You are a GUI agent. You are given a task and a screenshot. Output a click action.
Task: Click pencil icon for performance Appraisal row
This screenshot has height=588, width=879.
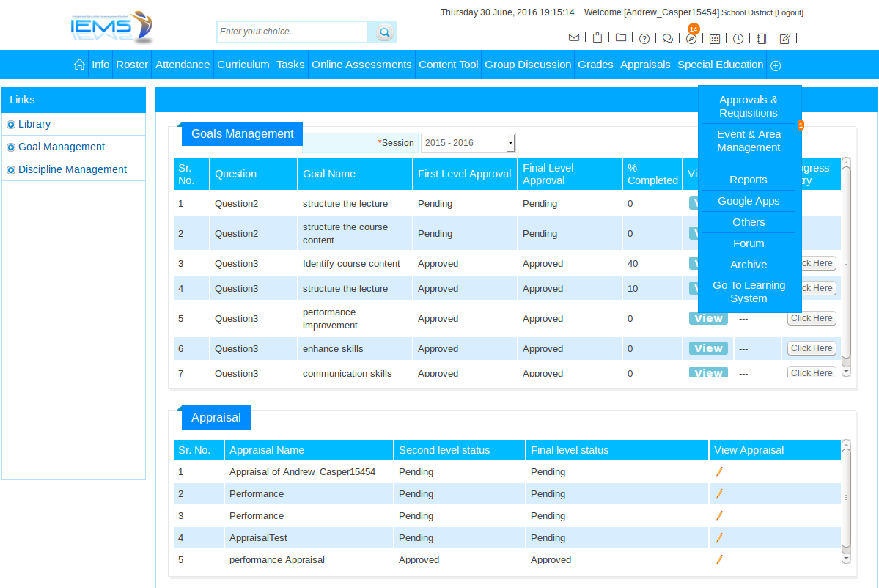coord(719,559)
